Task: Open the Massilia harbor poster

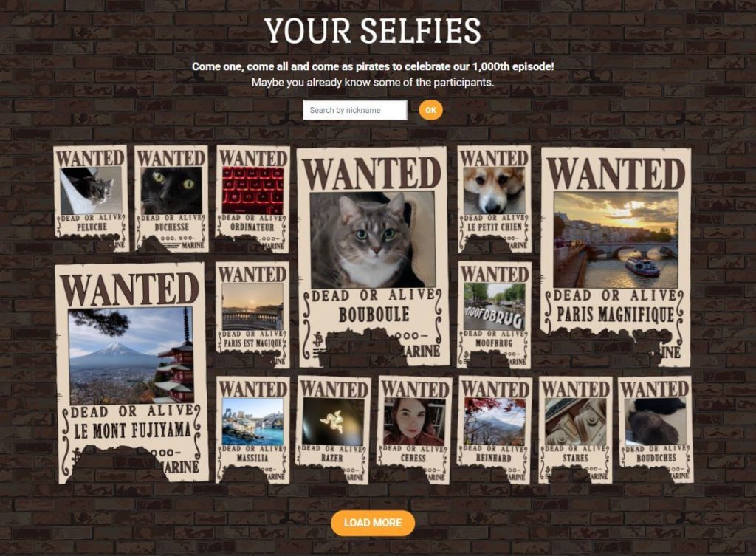Action: coord(252,430)
